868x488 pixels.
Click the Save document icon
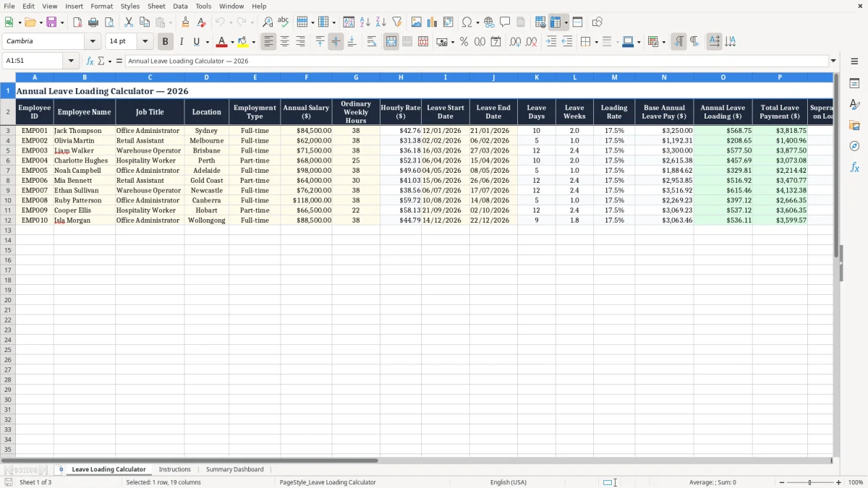pyautogui.click(x=51, y=22)
